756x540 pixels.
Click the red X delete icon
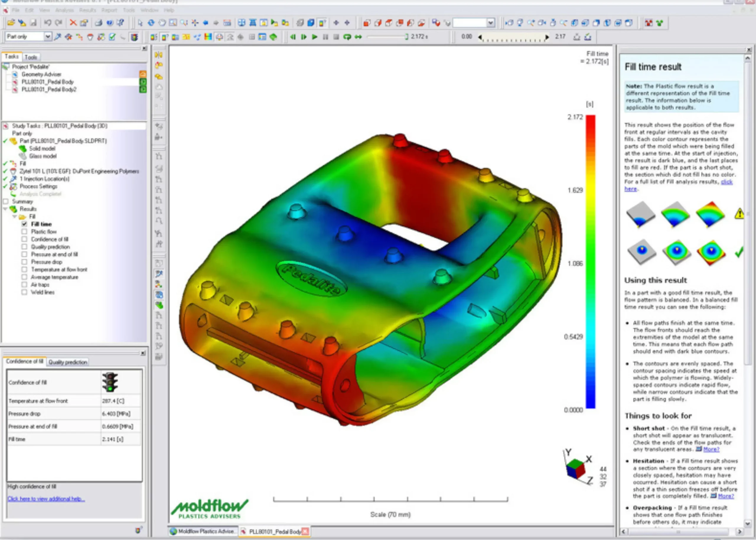click(x=73, y=23)
